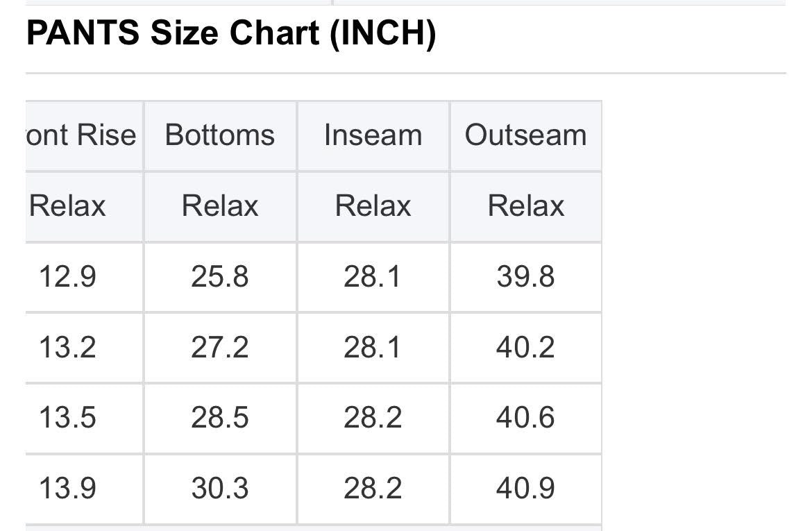The width and height of the screenshot is (812, 531).
Task: Click the 40.2 outseam cell
Action: (525, 347)
